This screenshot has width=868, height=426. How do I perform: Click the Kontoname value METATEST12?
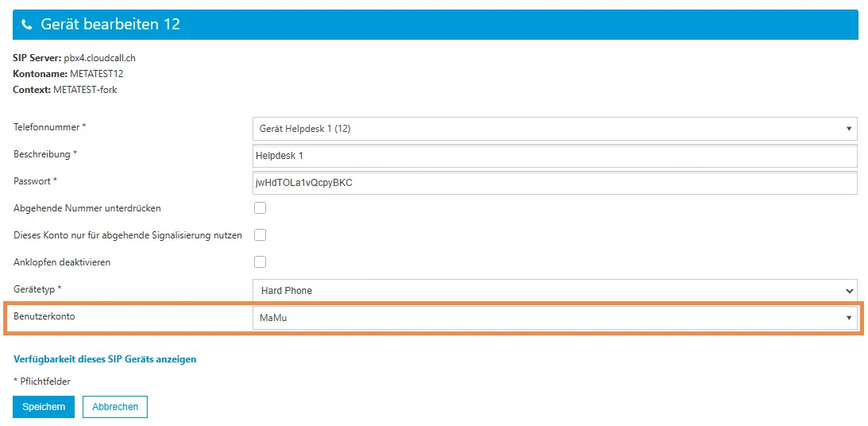[97, 74]
